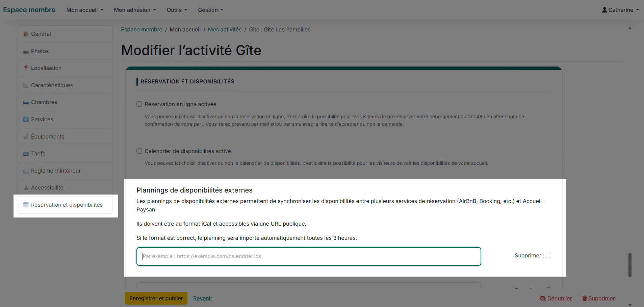Click the Services sidebar icon

26,119
